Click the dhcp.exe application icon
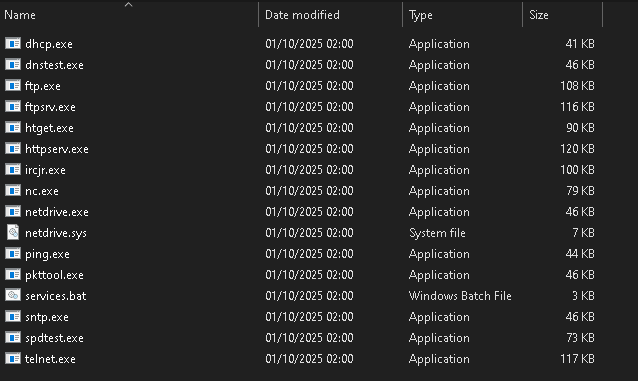The height and width of the screenshot is (381, 638). click(x=13, y=43)
